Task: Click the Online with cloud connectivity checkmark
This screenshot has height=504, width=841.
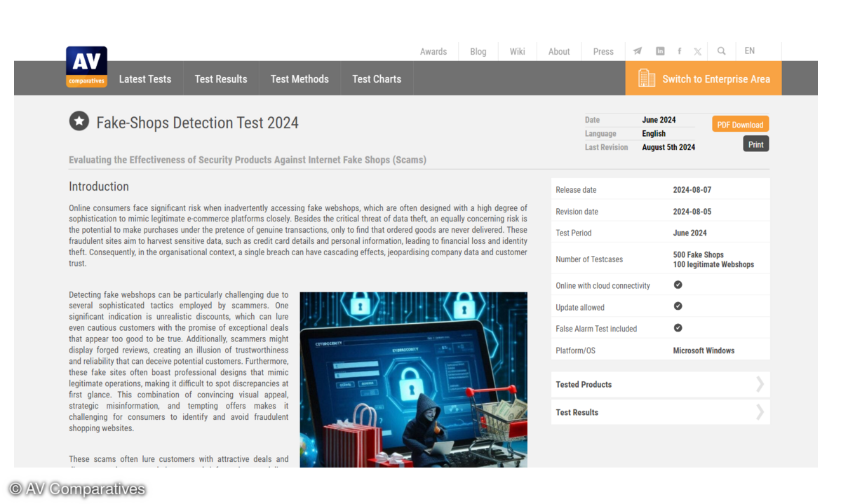Action: click(x=678, y=285)
